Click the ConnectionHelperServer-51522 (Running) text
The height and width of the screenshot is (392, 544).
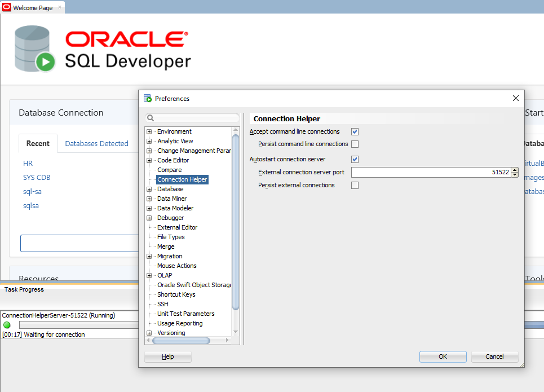(x=59, y=315)
